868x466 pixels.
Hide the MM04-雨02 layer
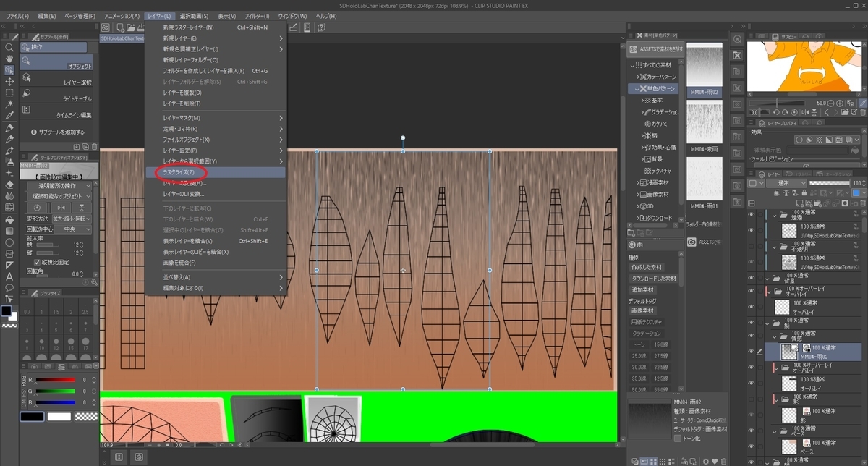pyautogui.click(x=751, y=351)
